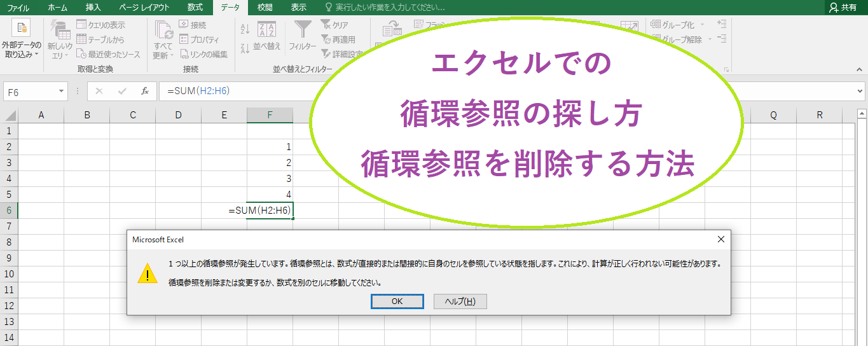868x346 pixels.
Task: Click the fx insert function icon
Action: coord(145,91)
